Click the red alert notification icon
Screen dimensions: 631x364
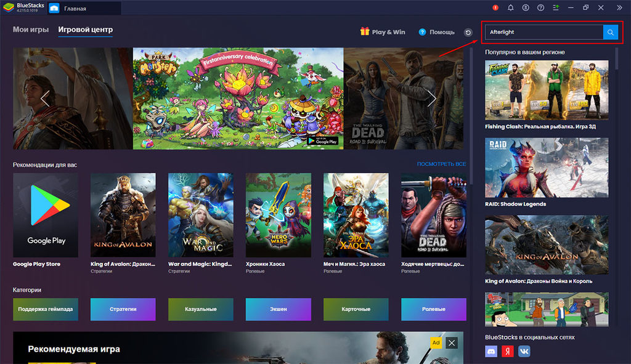[x=495, y=7]
